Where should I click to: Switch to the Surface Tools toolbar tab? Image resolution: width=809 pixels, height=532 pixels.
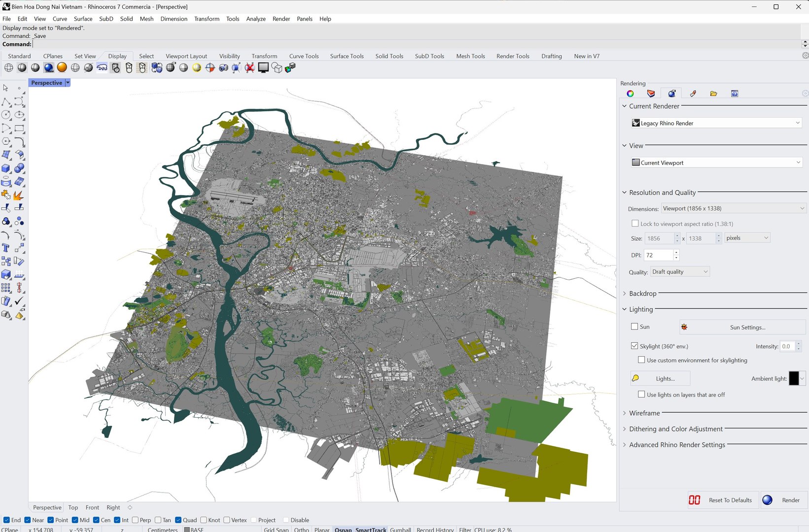pos(347,56)
